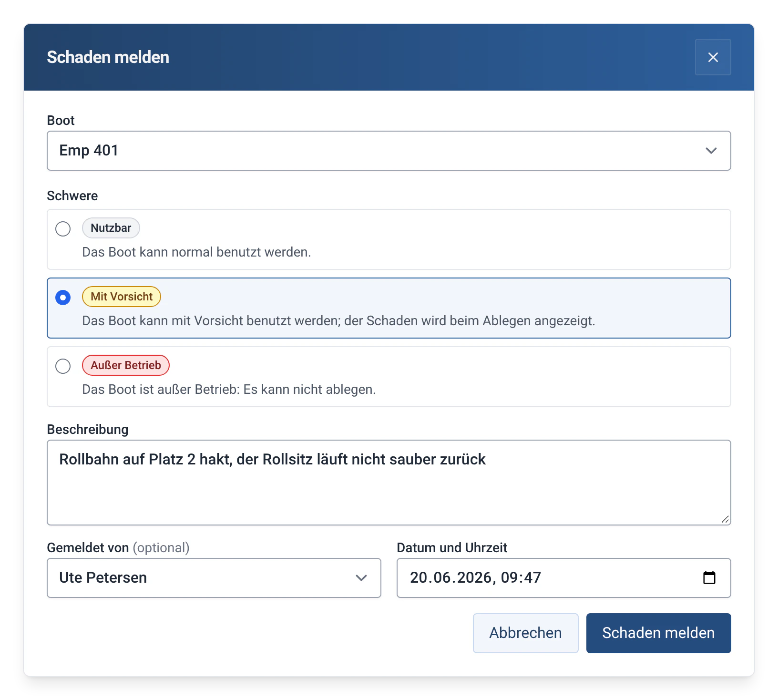Viewport: 778px width, 700px height.
Task: Click the red Außer Betrieb badge
Action: pyautogui.click(x=126, y=365)
